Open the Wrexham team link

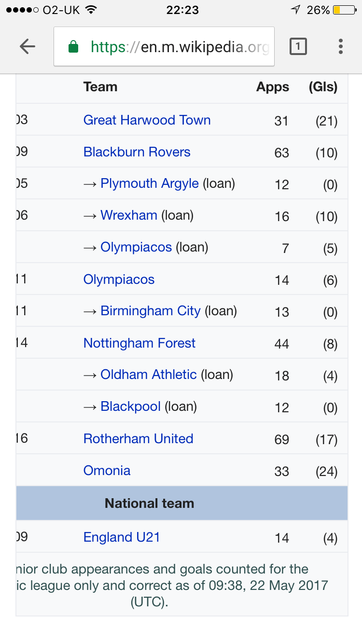[128, 215]
